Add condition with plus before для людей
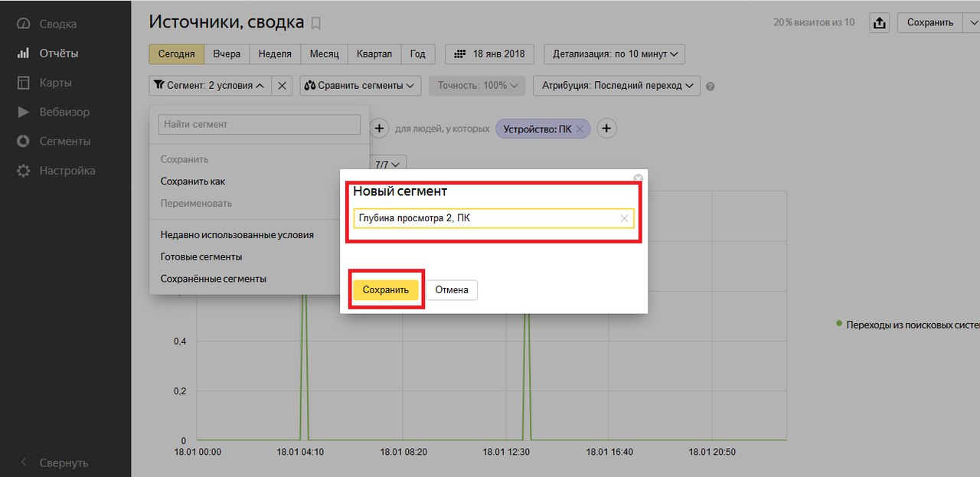980x477 pixels. [x=379, y=129]
